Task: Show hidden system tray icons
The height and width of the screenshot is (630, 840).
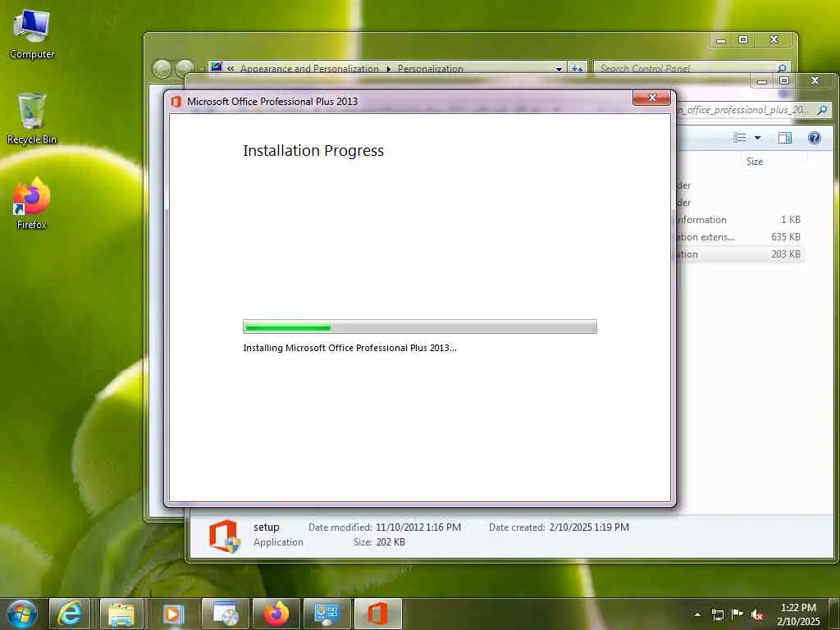Action: coord(697,614)
